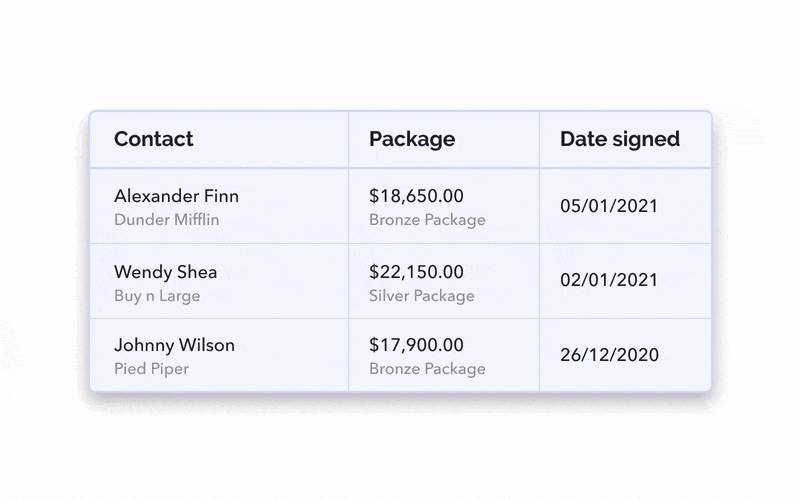The image size is (800, 499).
Task: Click the Buy n Large company text
Action: [157, 296]
